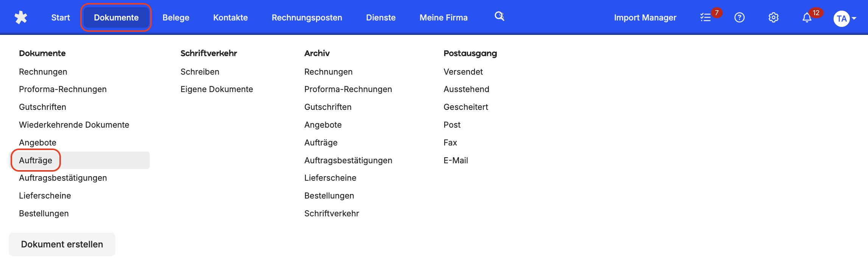Go to the Kontakte menu
The width and height of the screenshot is (868, 269).
pos(230,17)
